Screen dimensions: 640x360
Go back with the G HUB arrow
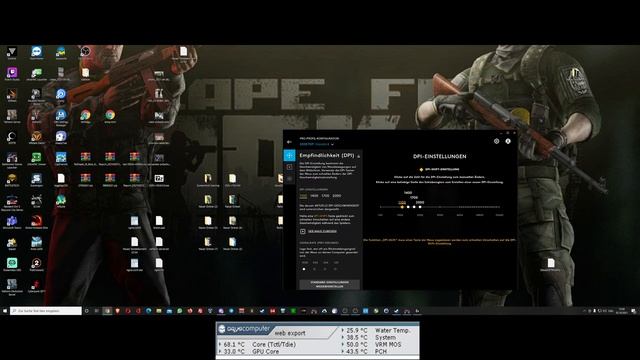coord(289,142)
